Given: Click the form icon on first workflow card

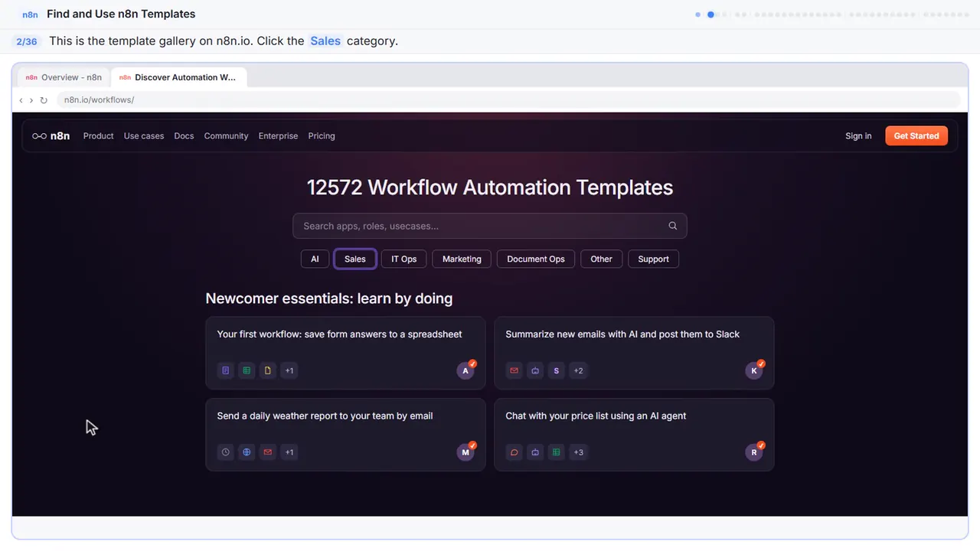Looking at the screenshot, I should [226, 370].
